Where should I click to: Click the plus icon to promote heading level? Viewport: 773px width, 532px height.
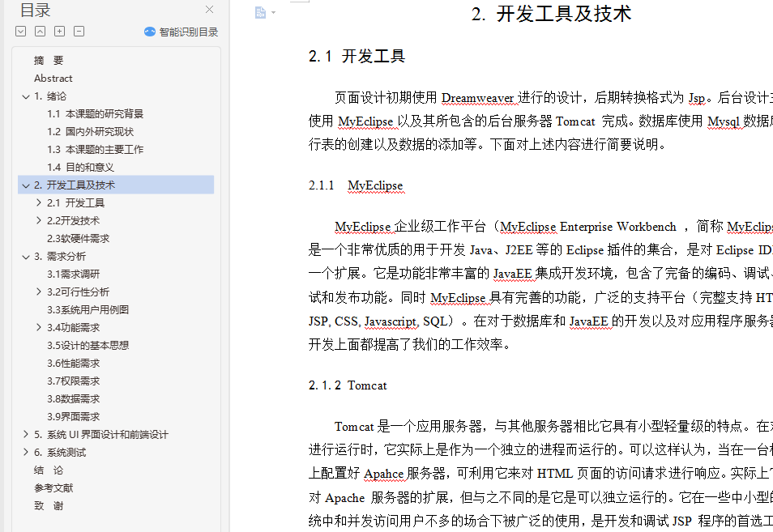pos(60,32)
